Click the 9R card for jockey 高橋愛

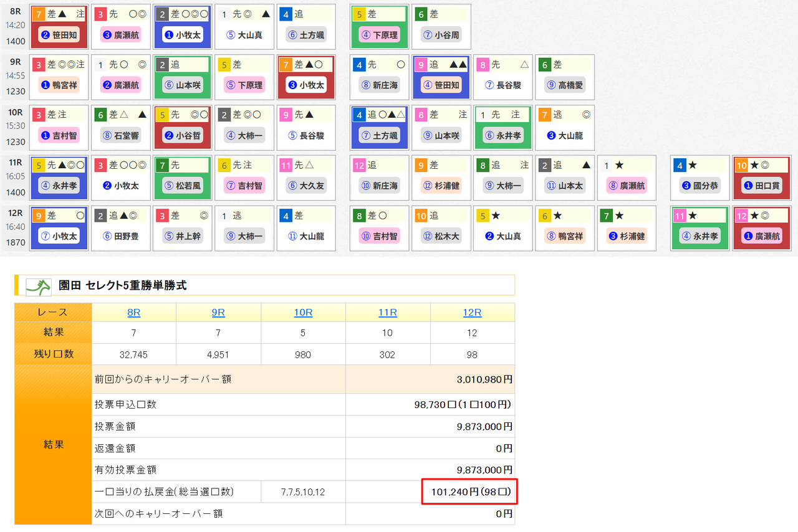(x=565, y=77)
